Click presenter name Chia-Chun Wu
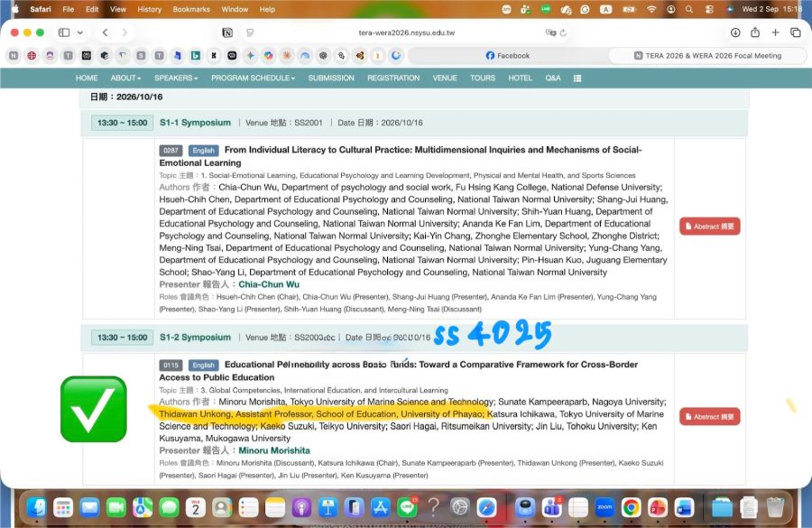This screenshot has height=528, width=812. click(269, 284)
